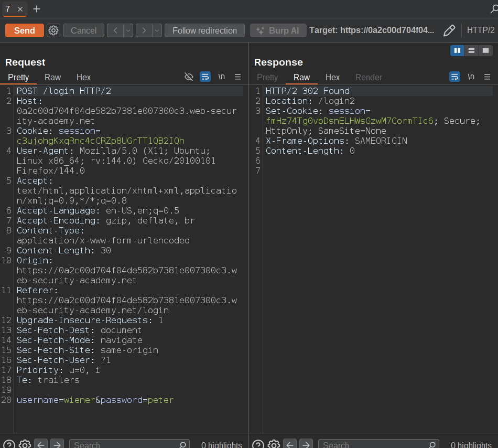Click the Follow redirection button
This screenshot has height=448, width=498.
pos(204,30)
